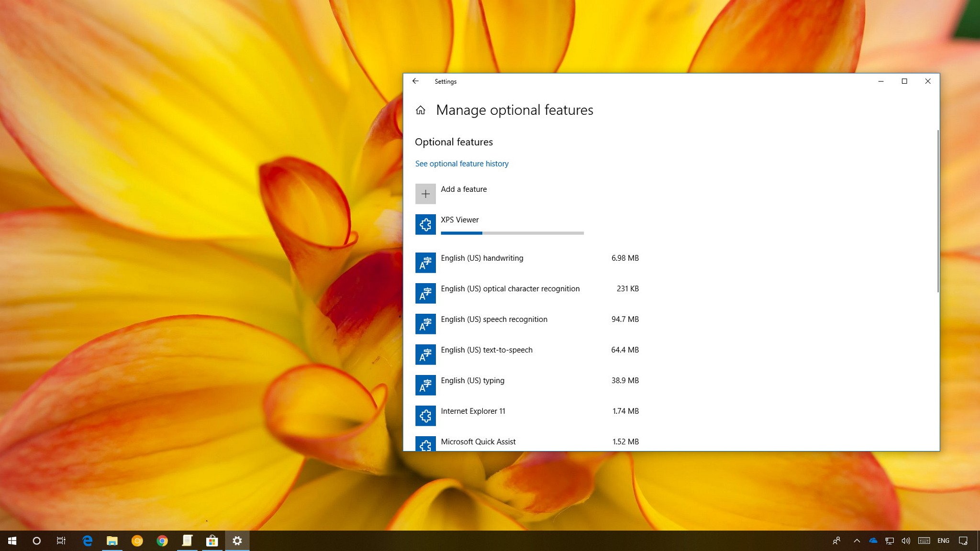The height and width of the screenshot is (551, 980).
Task: Select the Internet Explorer 11 entry
Action: [x=527, y=416]
